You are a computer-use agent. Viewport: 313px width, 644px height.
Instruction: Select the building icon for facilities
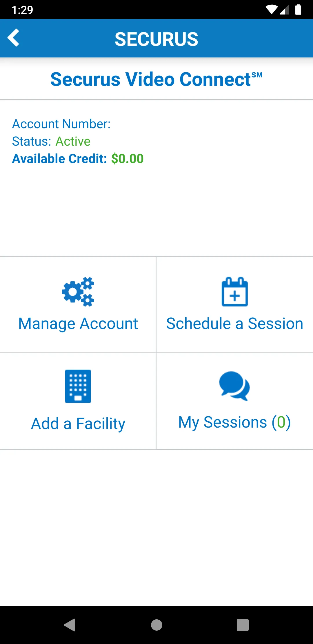point(78,386)
